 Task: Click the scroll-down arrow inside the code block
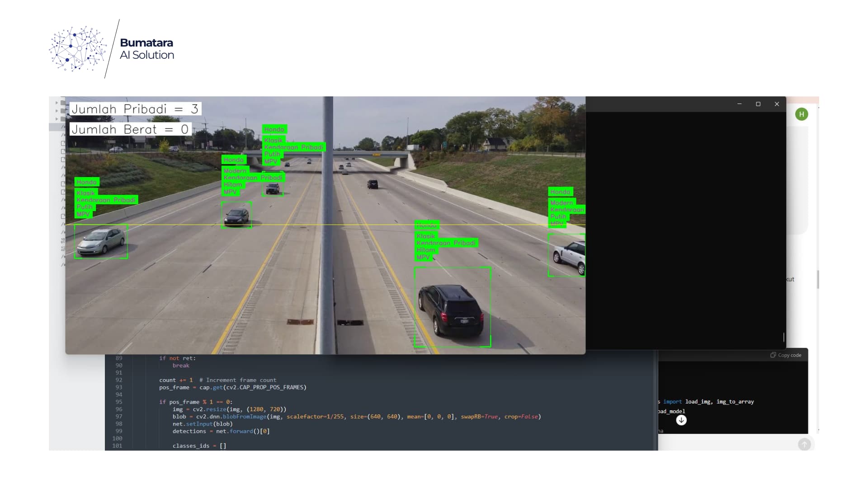[x=681, y=420]
